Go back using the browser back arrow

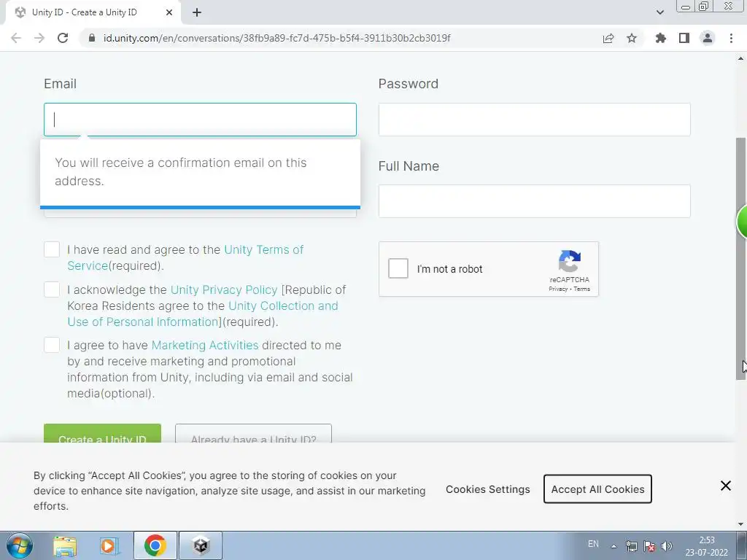16,38
